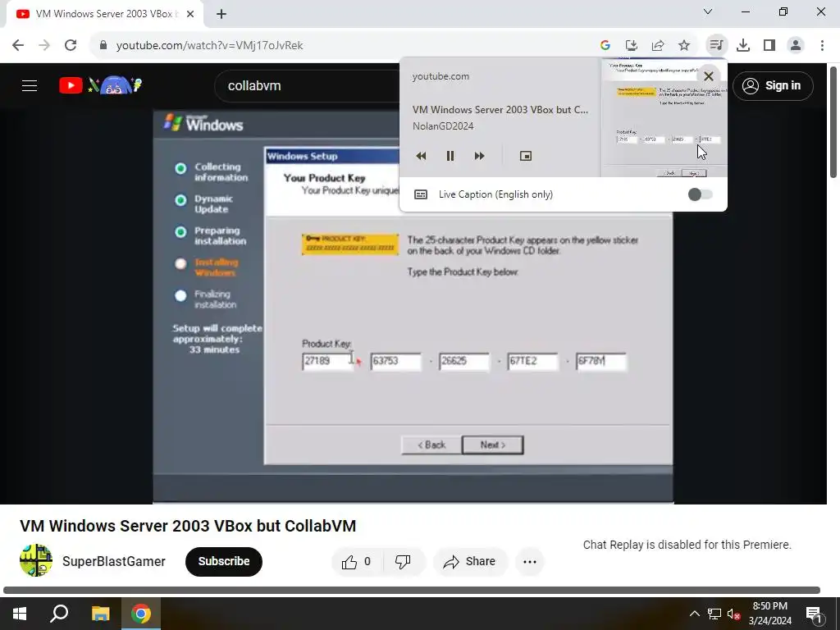The width and height of the screenshot is (840, 630).
Task: Click the video title VM Windows Server 2003 heading
Action: [x=188, y=526]
